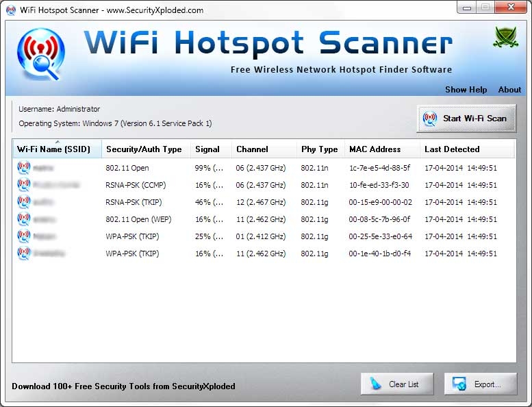Click the green crossed swords SecurityXploded emblem
Image resolution: width=532 pixels, height=407 pixels.
[x=505, y=37]
